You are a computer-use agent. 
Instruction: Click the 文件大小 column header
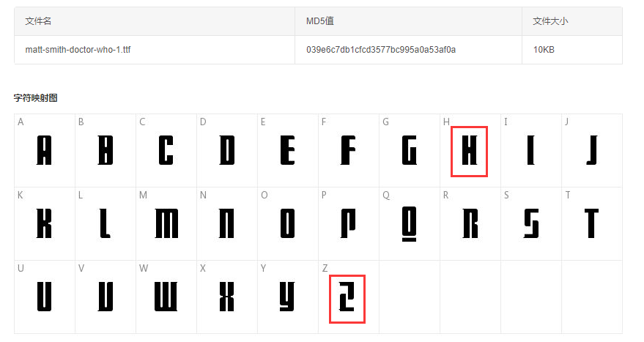pyautogui.click(x=550, y=21)
